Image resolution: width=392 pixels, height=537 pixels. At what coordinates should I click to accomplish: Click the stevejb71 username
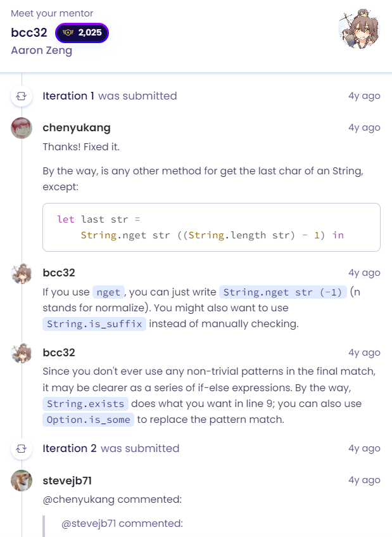[67, 481]
